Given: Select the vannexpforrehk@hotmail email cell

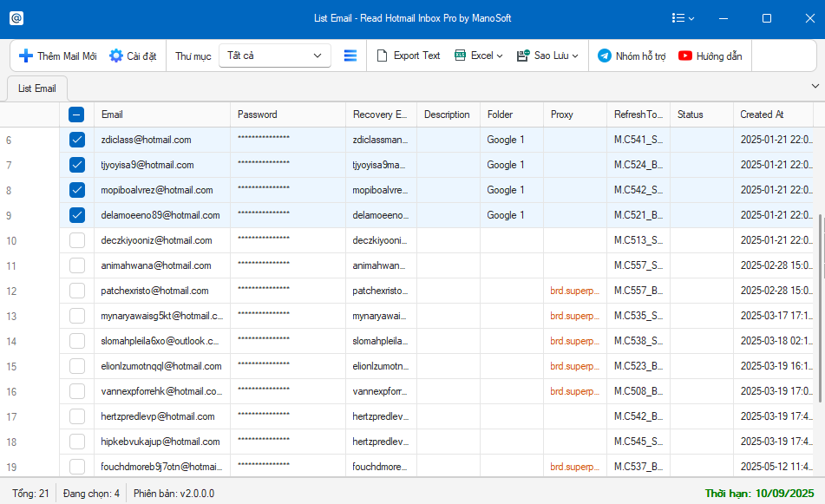Looking at the screenshot, I should tap(162, 391).
